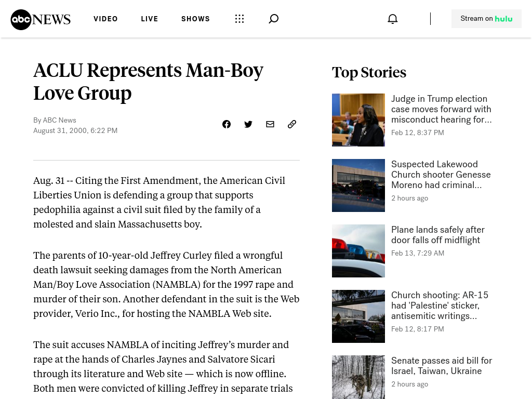Open Plane lands safely story link

437,235
